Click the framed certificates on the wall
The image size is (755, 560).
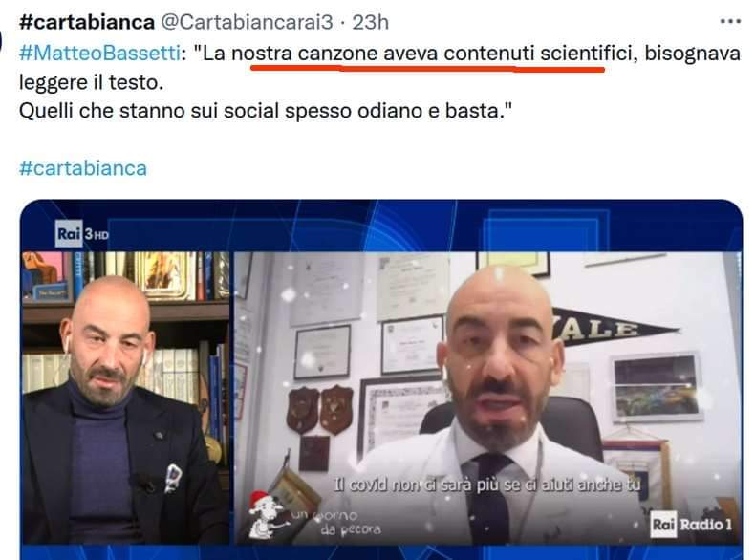pos(370,318)
